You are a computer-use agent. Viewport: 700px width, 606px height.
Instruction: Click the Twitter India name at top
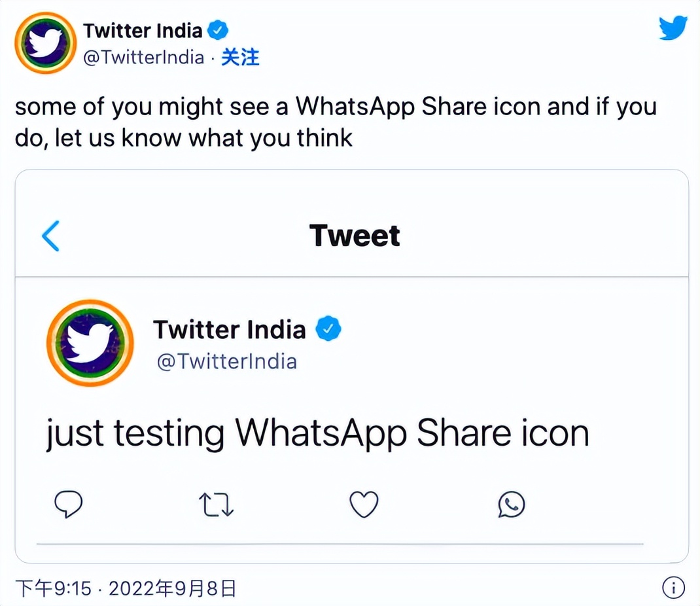[143, 30]
